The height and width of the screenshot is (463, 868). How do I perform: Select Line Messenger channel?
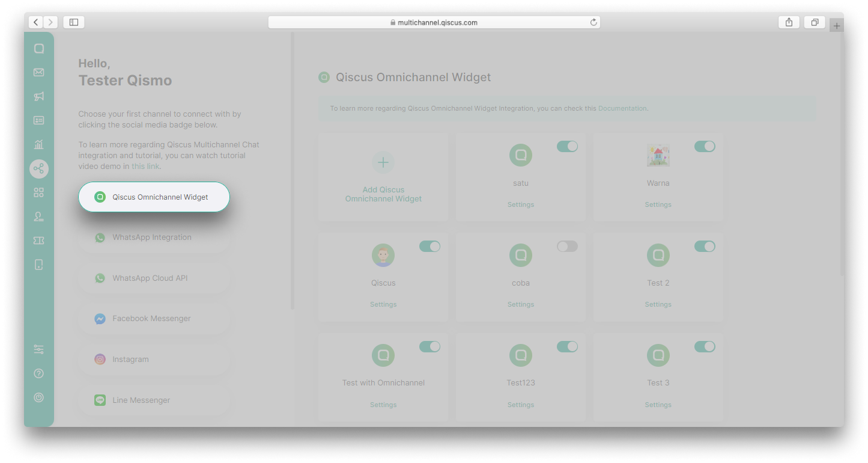pos(154,400)
